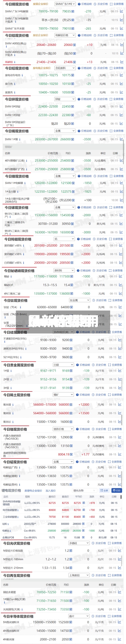Open the 锂化合物 dropdown
This screenshot has width=126, height=644.
pos(84,491)
